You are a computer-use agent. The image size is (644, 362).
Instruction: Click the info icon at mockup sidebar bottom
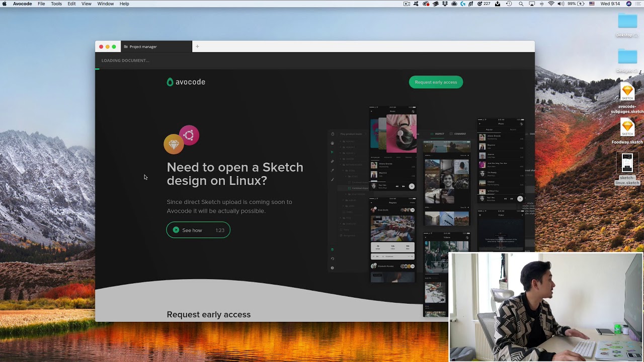pos(332,267)
